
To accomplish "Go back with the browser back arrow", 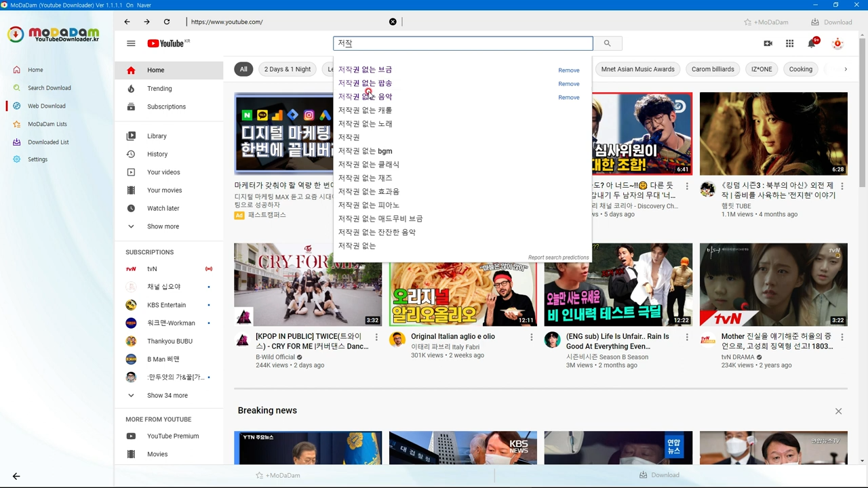I will tap(127, 22).
